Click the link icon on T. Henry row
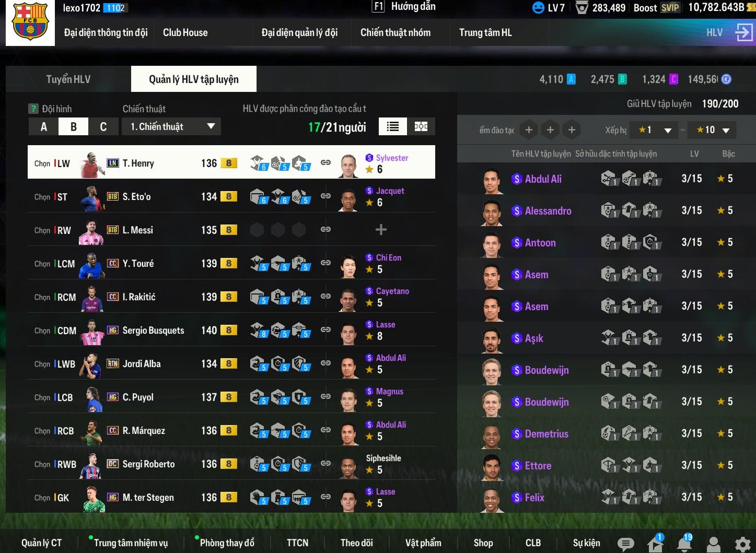 pyautogui.click(x=325, y=162)
